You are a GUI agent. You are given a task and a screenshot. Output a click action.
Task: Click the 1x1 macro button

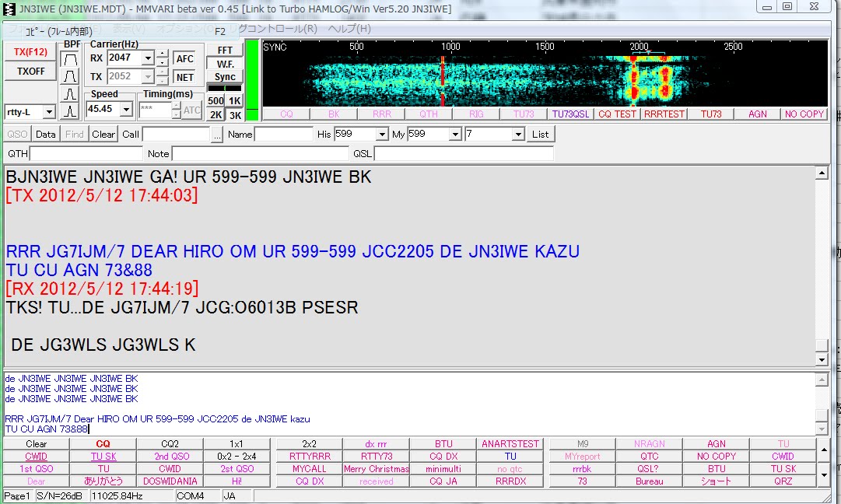coord(237,444)
